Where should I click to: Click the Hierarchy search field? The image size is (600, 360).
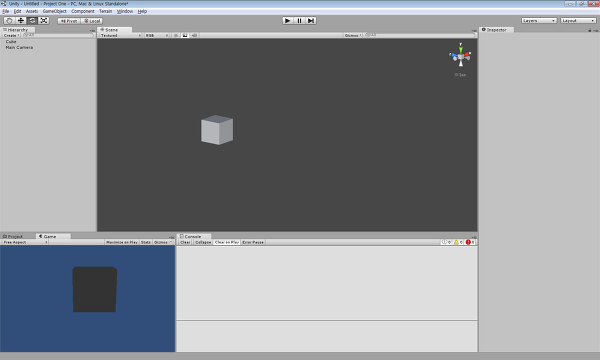(58, 35)
